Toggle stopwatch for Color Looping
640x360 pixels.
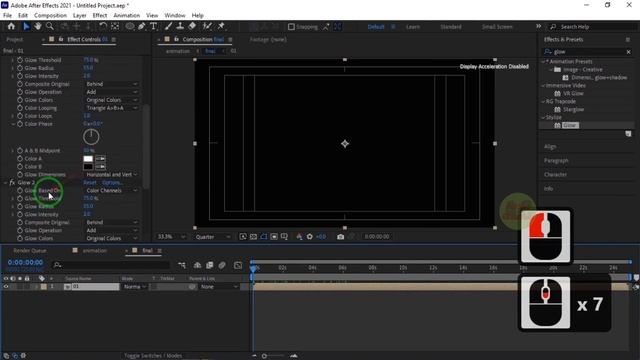click(x=20, y=108)
